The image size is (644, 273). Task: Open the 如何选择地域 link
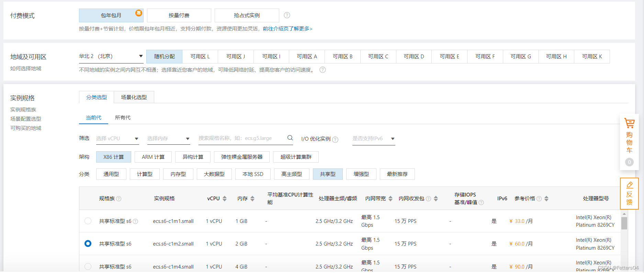tap(26, 69)
